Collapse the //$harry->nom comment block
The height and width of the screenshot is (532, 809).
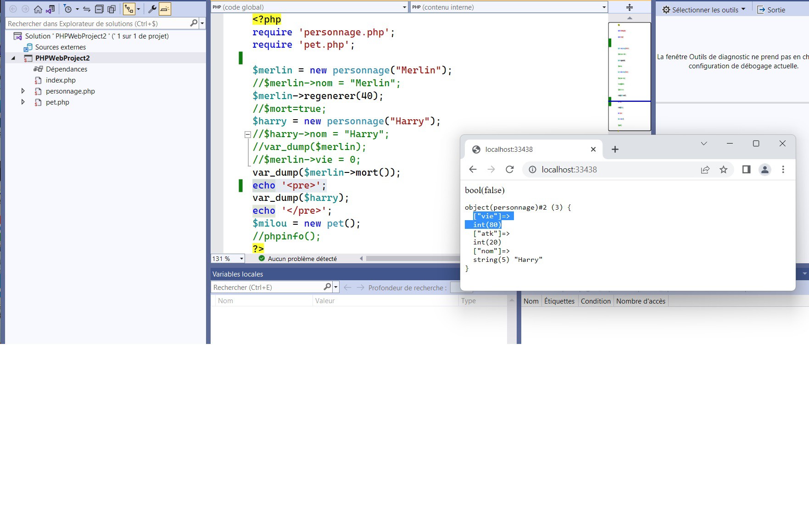[247, 134]
